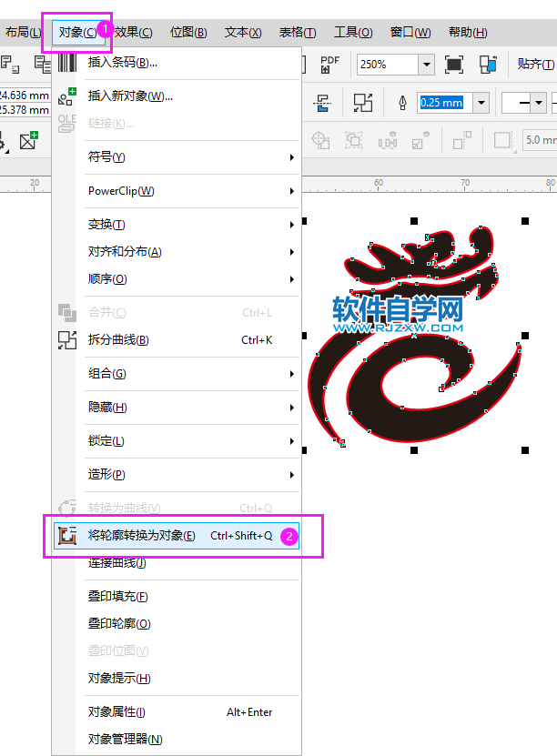The height and width of the screenshot is (756, 557).
Task: Open the 表格(T) menu
Action: [x=298, y=33]
